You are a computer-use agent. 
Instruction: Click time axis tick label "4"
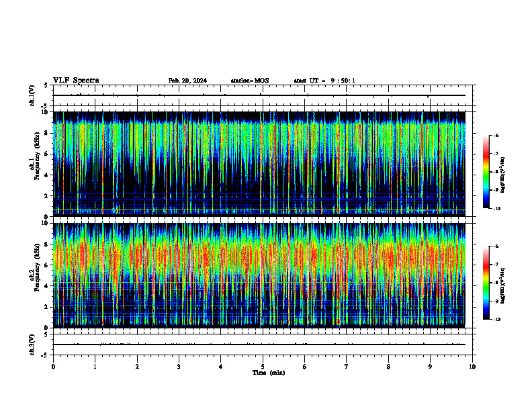coord(221,367)
